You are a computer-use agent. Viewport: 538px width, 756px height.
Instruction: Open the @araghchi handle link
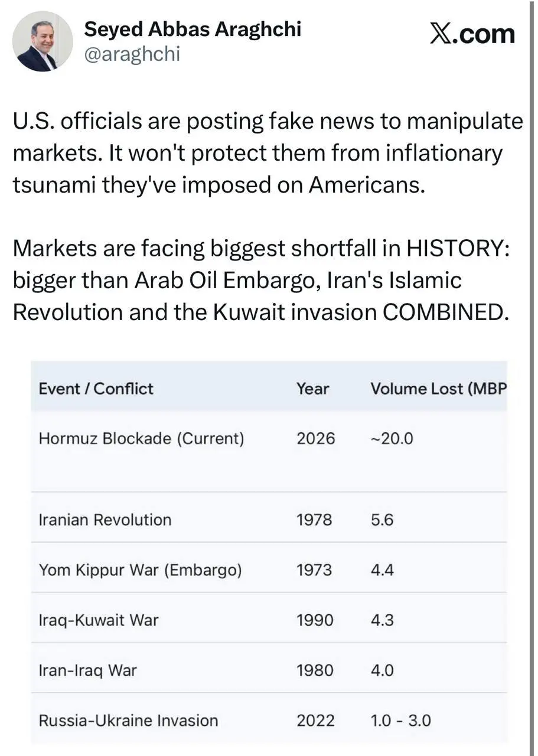click(132, 54)
